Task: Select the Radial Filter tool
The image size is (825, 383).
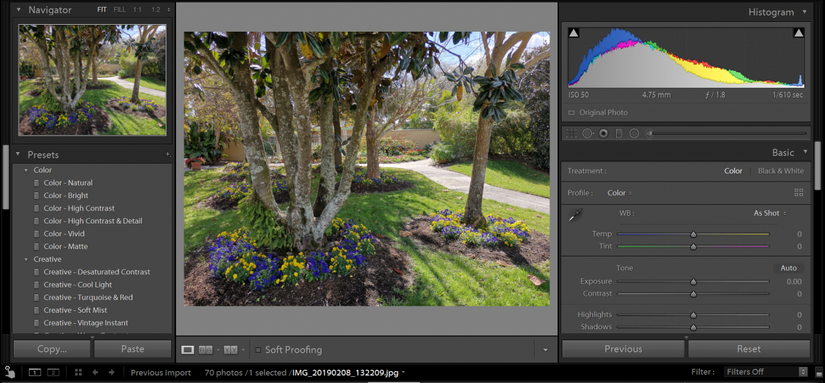Action: pyautogui.click(x=634, y=134)
